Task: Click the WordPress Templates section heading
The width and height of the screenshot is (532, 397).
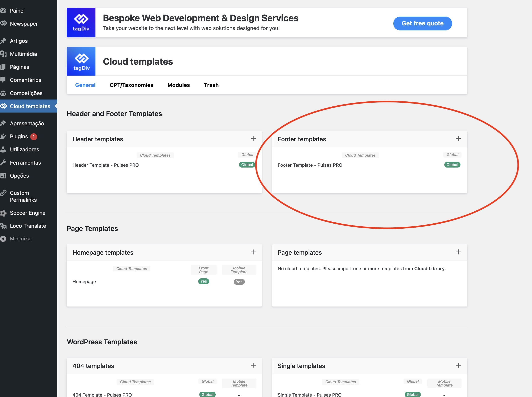Action: pos(102,342)
